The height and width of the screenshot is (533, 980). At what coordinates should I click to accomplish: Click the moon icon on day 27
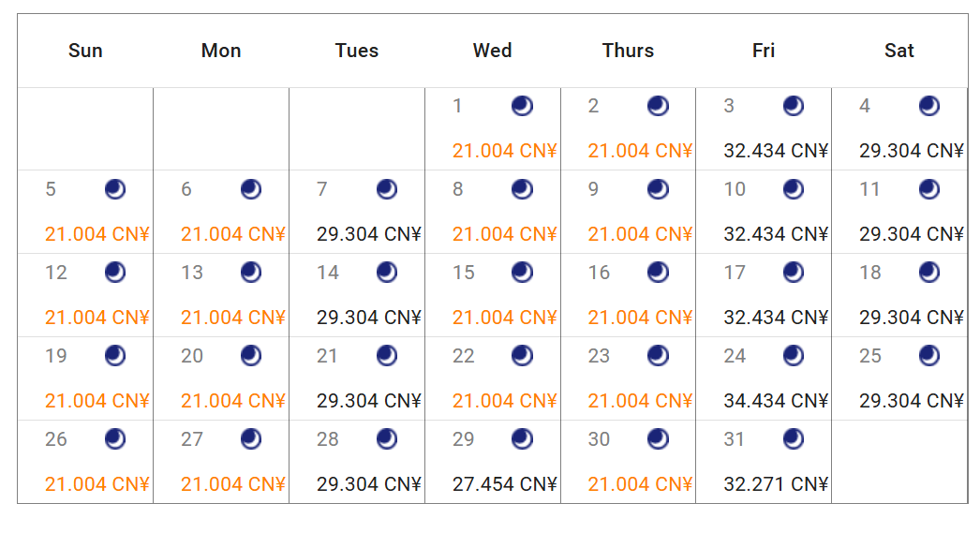(251, 438)
